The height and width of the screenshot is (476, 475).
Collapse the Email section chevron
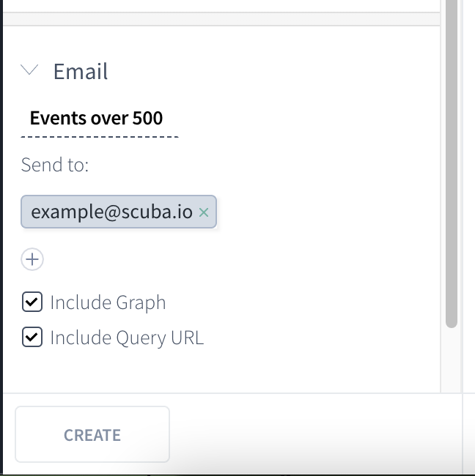point(29,70)
